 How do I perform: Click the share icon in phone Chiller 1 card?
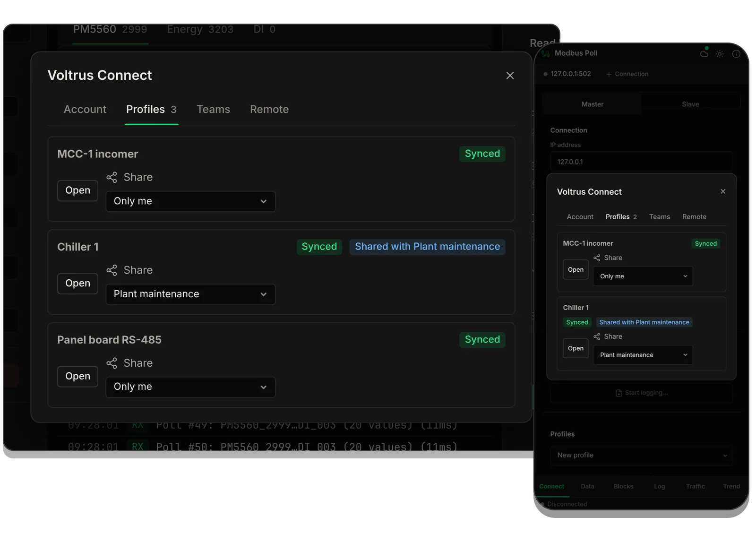(x=597, y=336)
